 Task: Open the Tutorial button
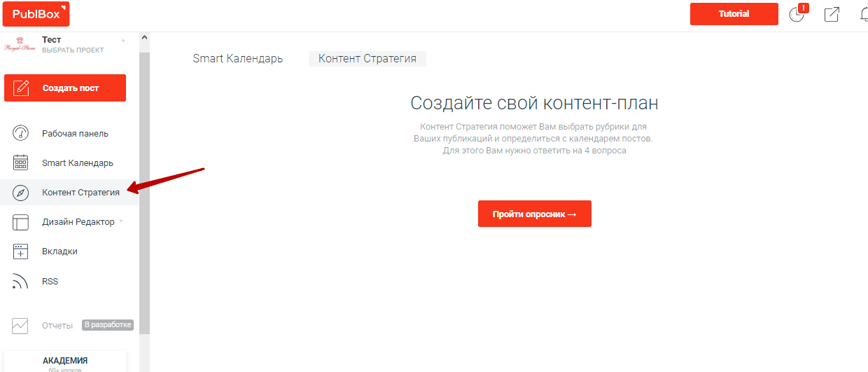click(x=734, y=14)
